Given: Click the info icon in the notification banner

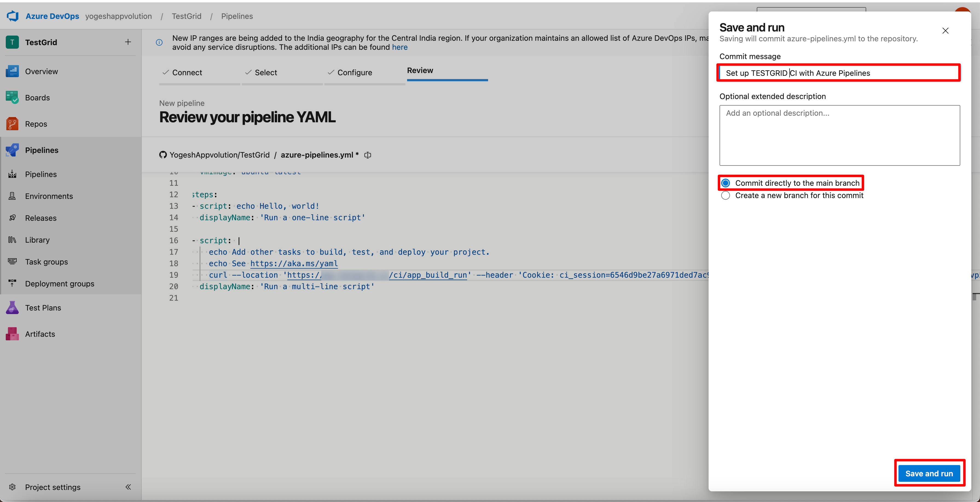Looking at the screenshot, I should coord(159,43).
